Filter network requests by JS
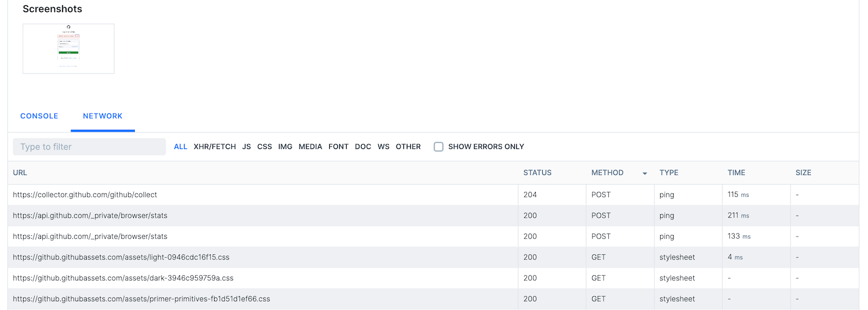Viewport: 868px width, 310px height. pos(247,147)
